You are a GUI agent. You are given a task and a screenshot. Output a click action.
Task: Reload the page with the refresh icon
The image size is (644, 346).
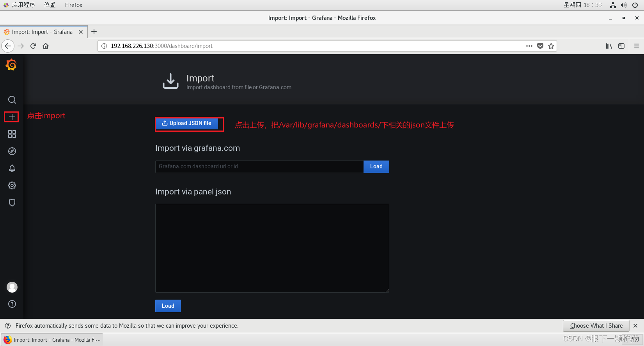coord(34,46)
